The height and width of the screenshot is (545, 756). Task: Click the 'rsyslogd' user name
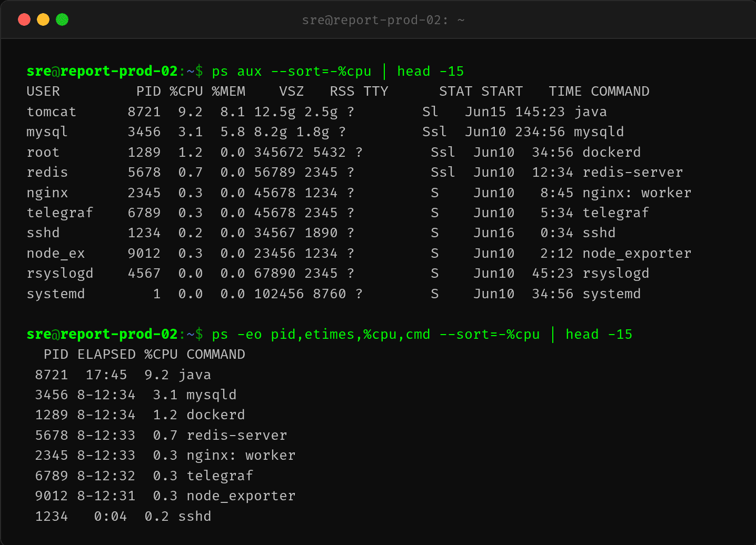click(60, 274)
